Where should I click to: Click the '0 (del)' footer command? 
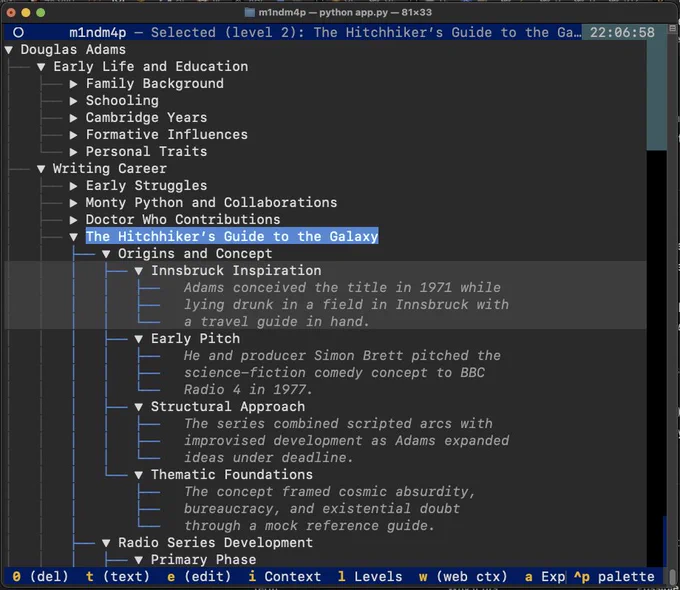[36, 576]
